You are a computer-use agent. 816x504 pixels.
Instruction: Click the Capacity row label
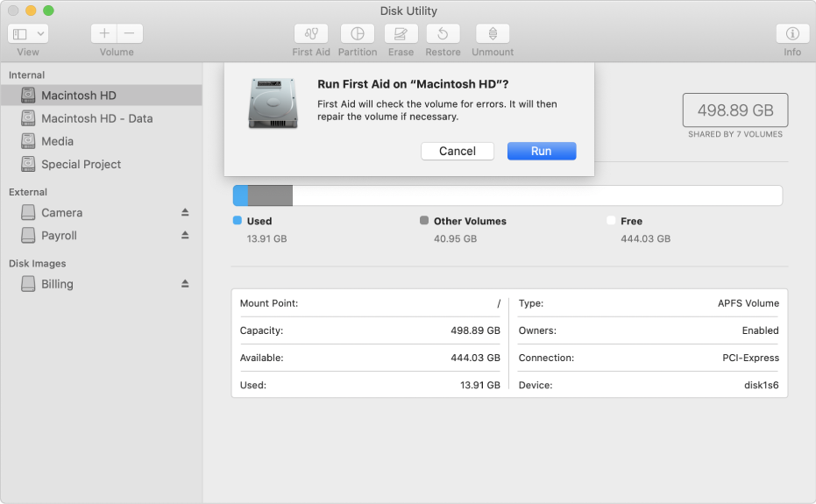[261, 330]
